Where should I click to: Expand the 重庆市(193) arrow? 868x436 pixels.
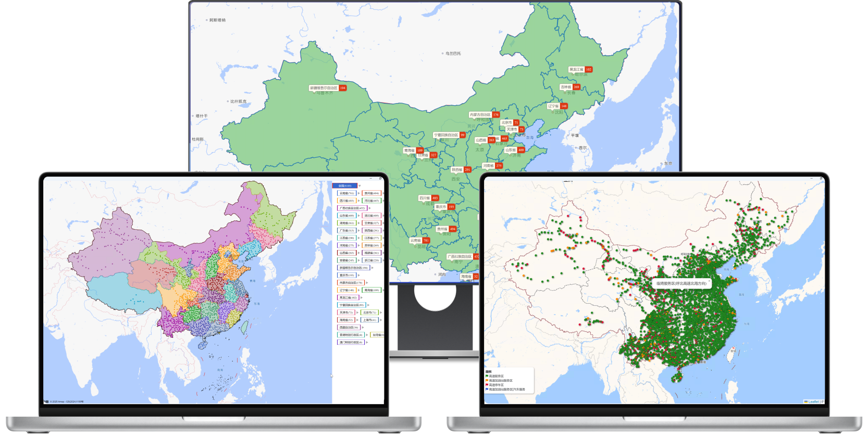(x=358, y=276)
